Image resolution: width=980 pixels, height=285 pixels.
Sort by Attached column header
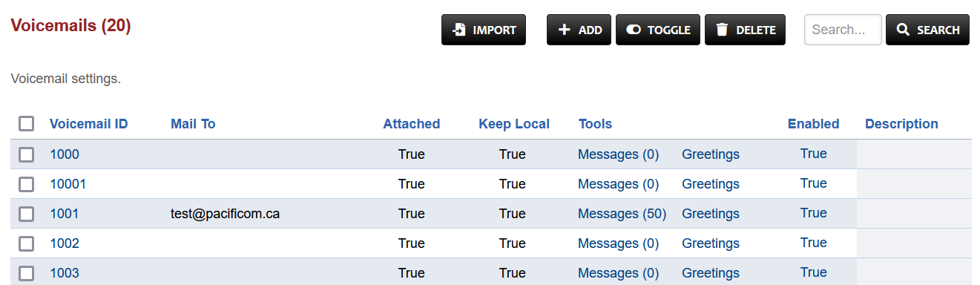coord(412,124)
